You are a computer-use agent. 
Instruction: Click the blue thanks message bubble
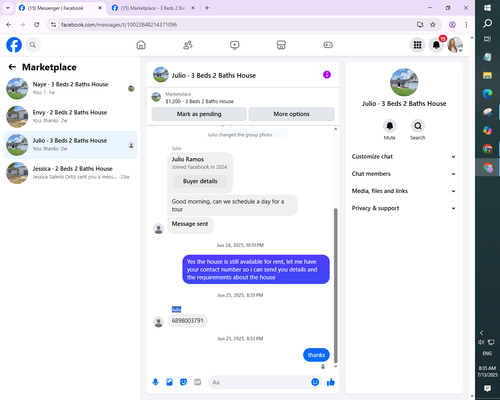[x=316, y=355]
